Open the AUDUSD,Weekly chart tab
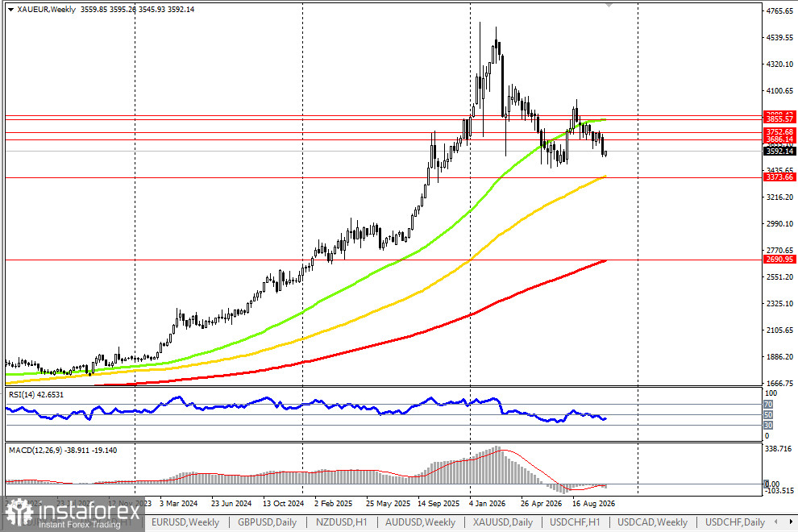Screen dimensions: 798x532 click(x=421, y=522)
